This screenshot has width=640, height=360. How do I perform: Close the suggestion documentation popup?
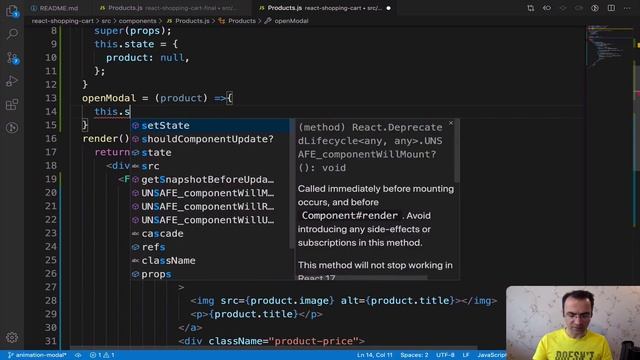(x=451, y=123)
